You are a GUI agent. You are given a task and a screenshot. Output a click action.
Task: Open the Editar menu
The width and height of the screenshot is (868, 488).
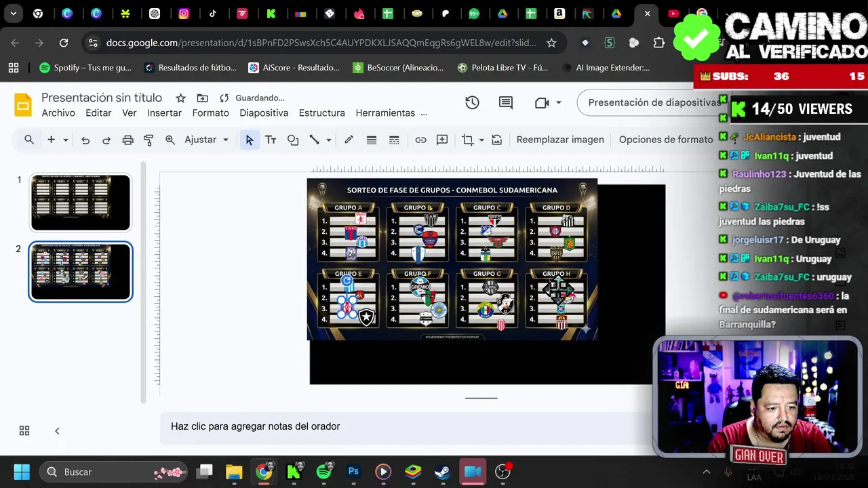(98, 113)
